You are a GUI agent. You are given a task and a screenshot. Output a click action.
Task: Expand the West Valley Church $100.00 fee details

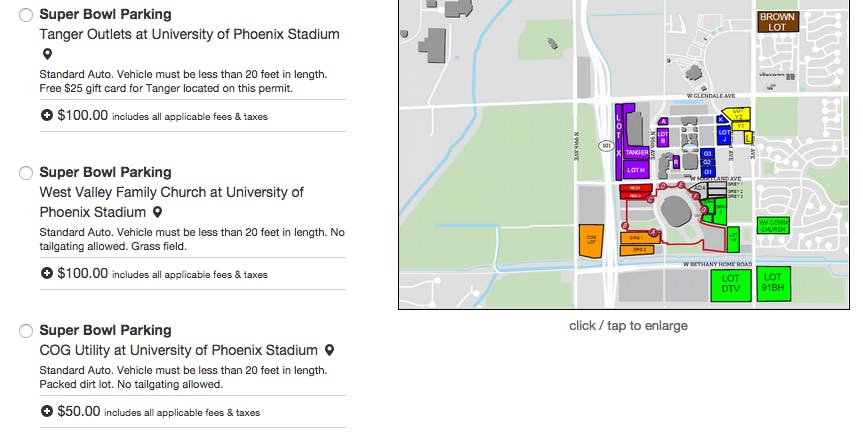(x=47, y=273)
